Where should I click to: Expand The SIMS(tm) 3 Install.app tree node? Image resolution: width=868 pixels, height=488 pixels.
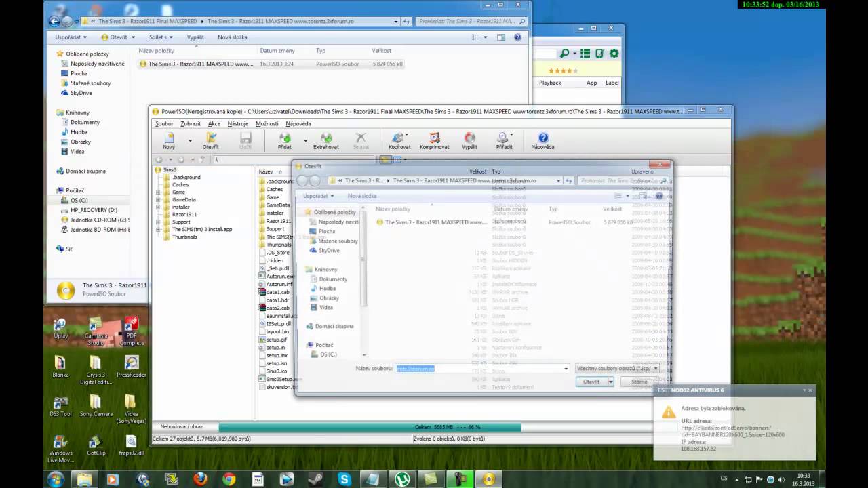(158, 229)
